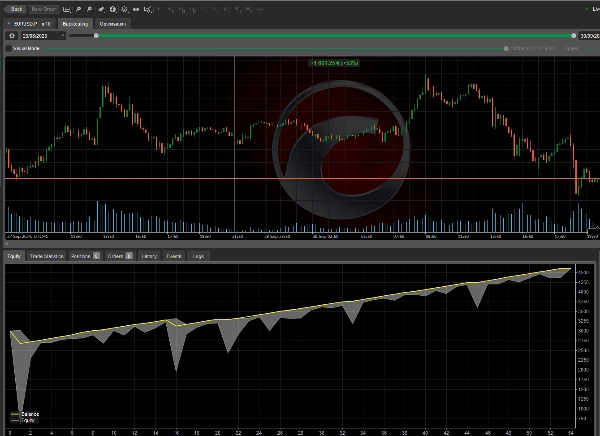600x436 pixels.
Task: Open the backtesting settings gear icon
Action: point(11,35)
